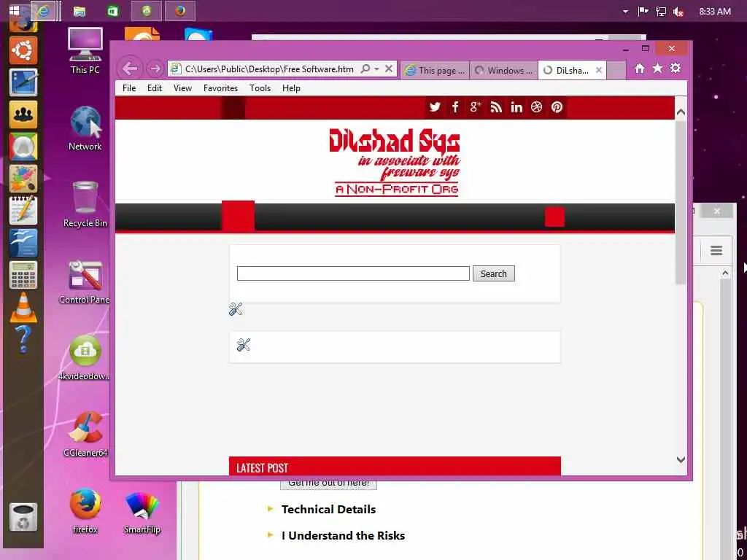Select the Recycle Bin desktop icon
The height and width of the screenshot is (560, 747).
pyautogui.click(x=85, y=205)
